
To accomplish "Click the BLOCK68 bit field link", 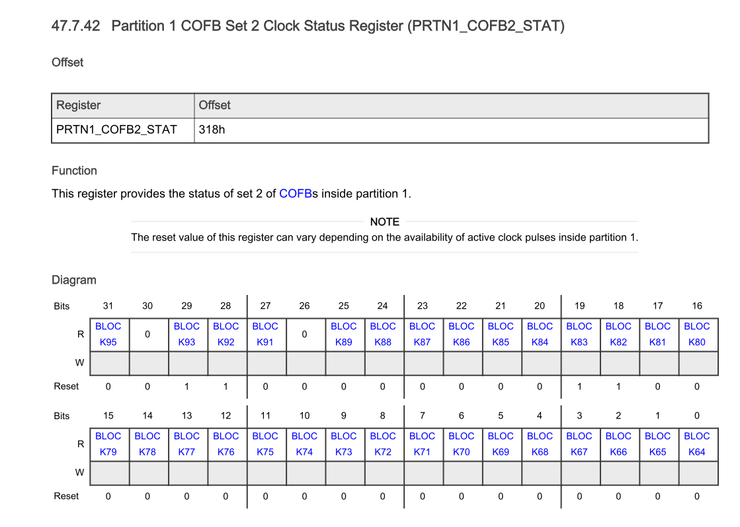I will click(x=540, y=444).
